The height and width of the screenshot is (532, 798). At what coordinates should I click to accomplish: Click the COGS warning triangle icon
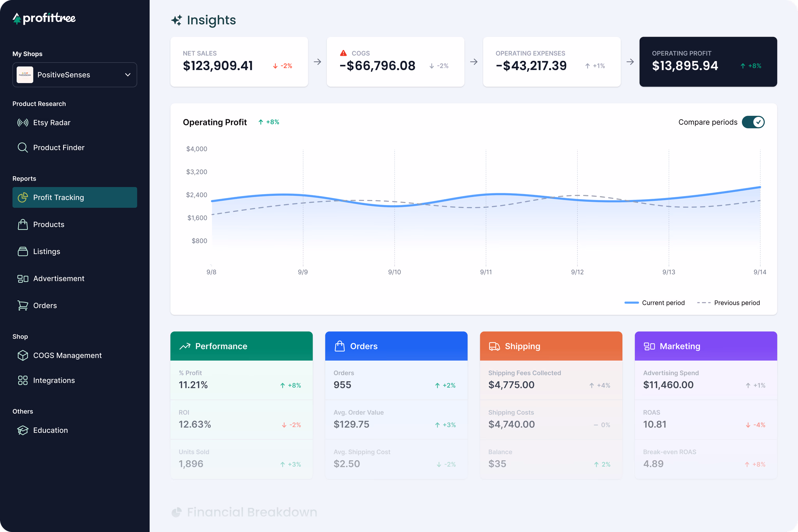343,52
